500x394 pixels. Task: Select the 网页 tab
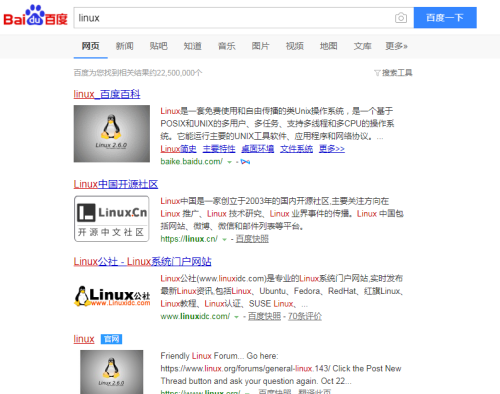pyautogui.click(x=91, y=46)
